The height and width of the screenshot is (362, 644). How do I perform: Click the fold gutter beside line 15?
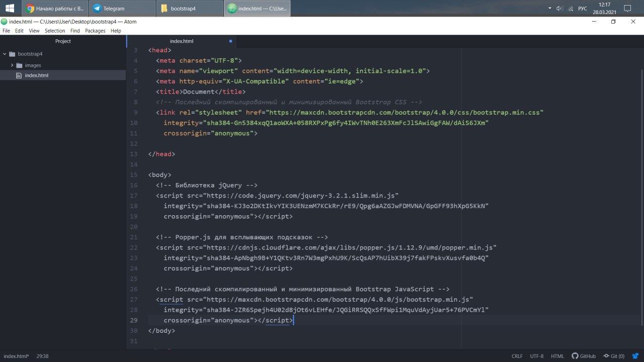pyautogui.click(x=143, y=175)
